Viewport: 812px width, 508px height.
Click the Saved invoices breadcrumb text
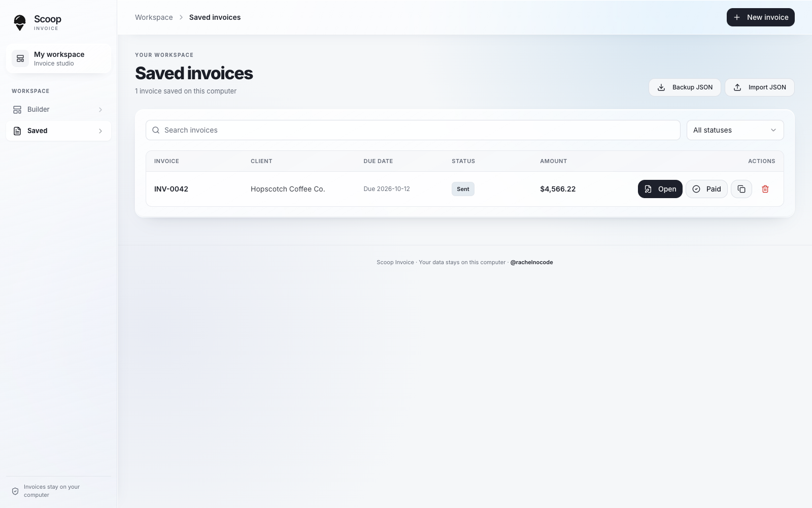click(x=215, y=17)
